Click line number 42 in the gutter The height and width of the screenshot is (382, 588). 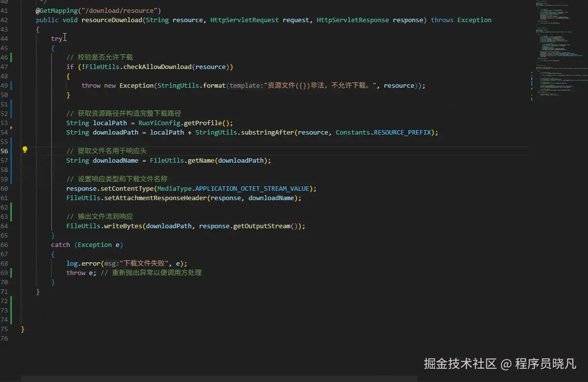[x=4, y=20]
